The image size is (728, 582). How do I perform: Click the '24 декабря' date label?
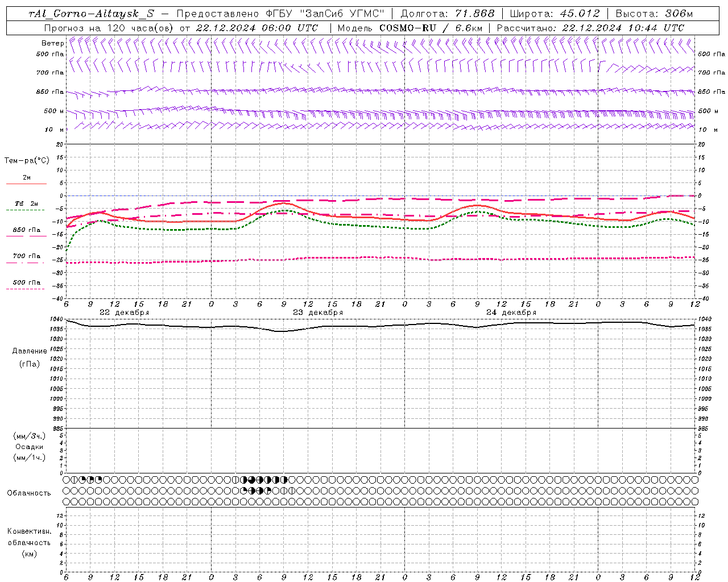[511, 313]
